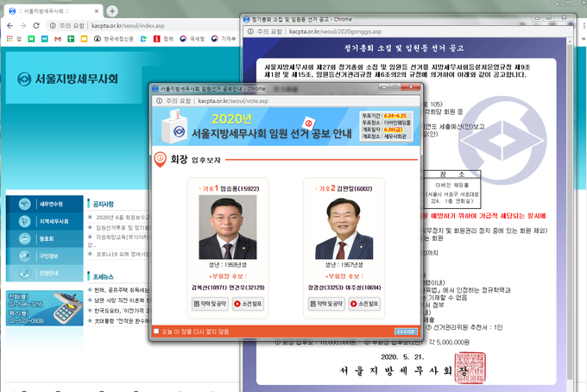Image resolution: width=587 pixels, height=392 pixels.
Task: Close the 서울지방세무사회 browser tab
Action: 96,11
